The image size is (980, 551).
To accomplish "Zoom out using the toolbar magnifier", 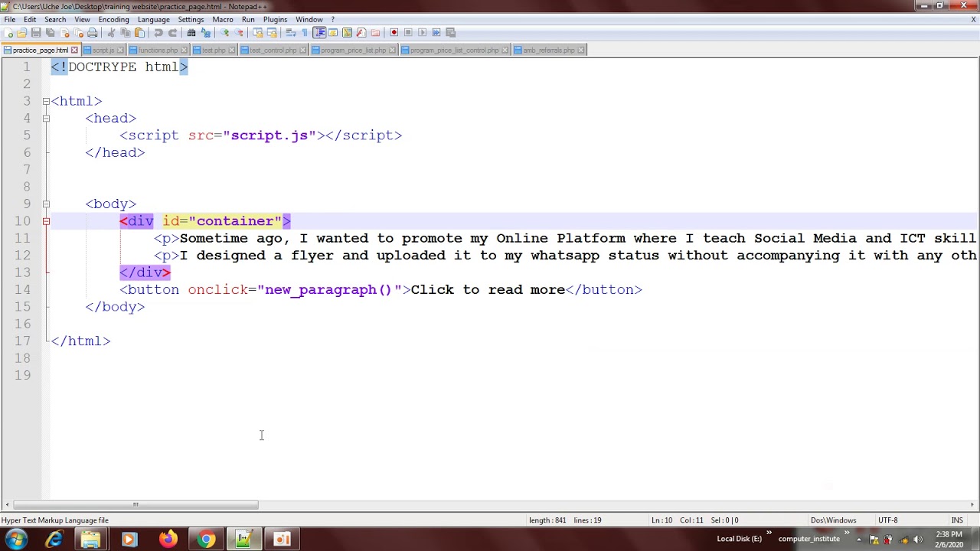I will (x=239, y=32).
